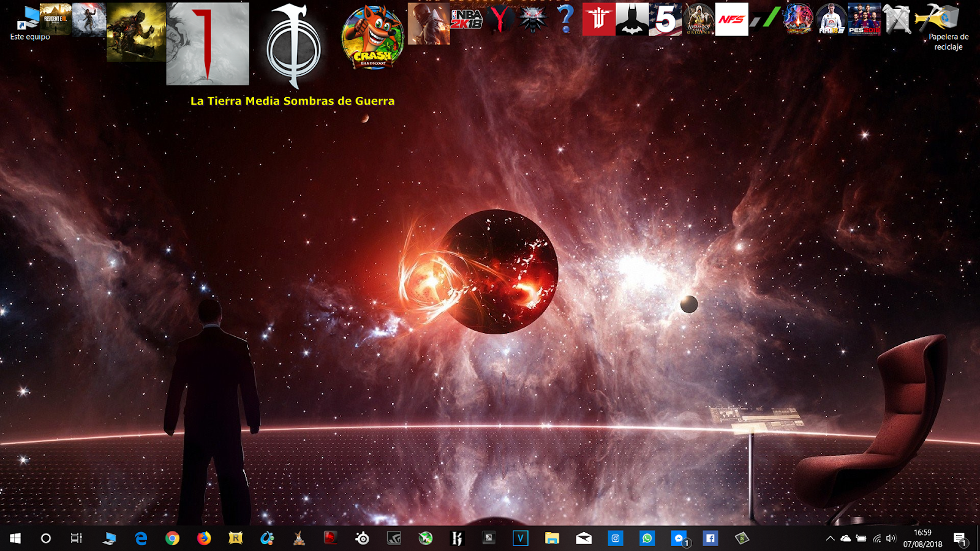The height and width of the screenshot is (551, 980).
Task: Open the Tekken 7 game icon
Action: click(798, 19)
